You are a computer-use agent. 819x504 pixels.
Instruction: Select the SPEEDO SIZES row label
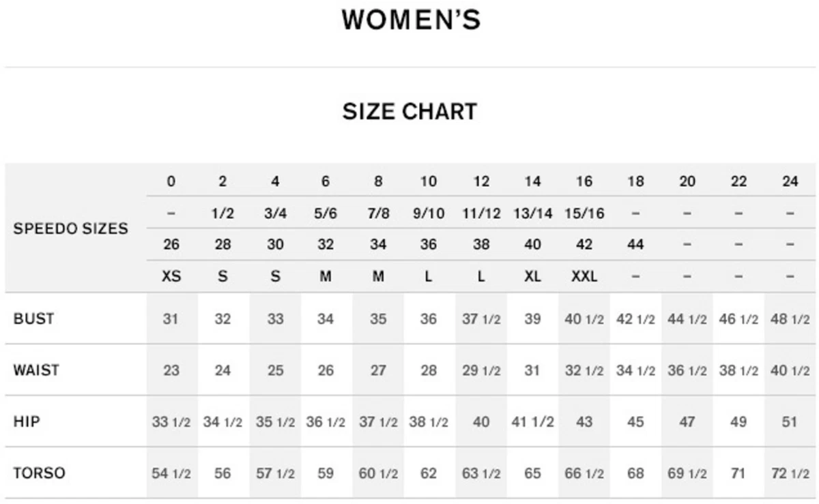click(70, 228)
